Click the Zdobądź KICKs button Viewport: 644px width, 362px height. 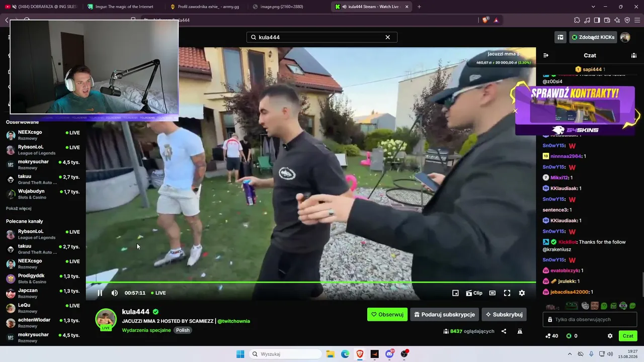click(593, 37)
